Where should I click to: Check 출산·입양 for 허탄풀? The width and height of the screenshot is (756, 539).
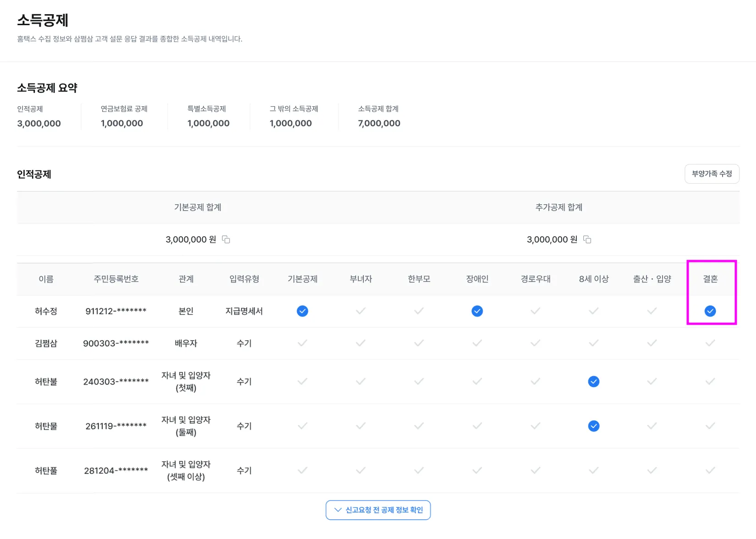click(652, 470)
